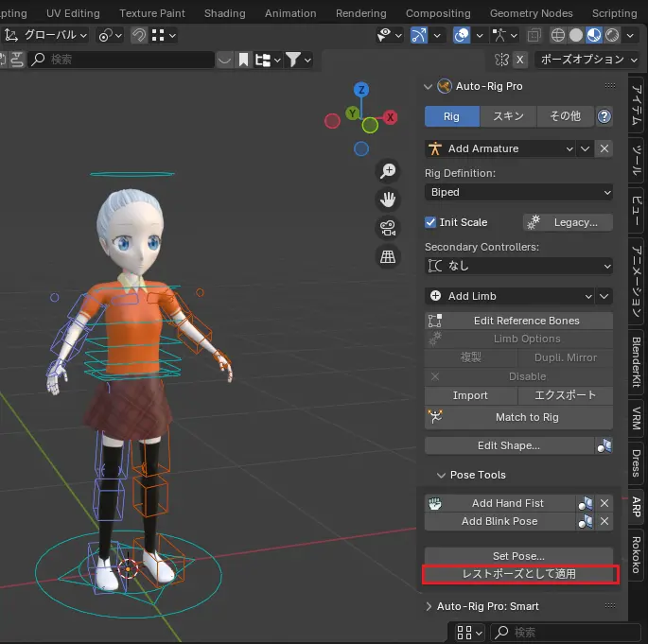
Task: Select the Rig tab in Auto-Rig Pro
Action: [x=451, y=116]
